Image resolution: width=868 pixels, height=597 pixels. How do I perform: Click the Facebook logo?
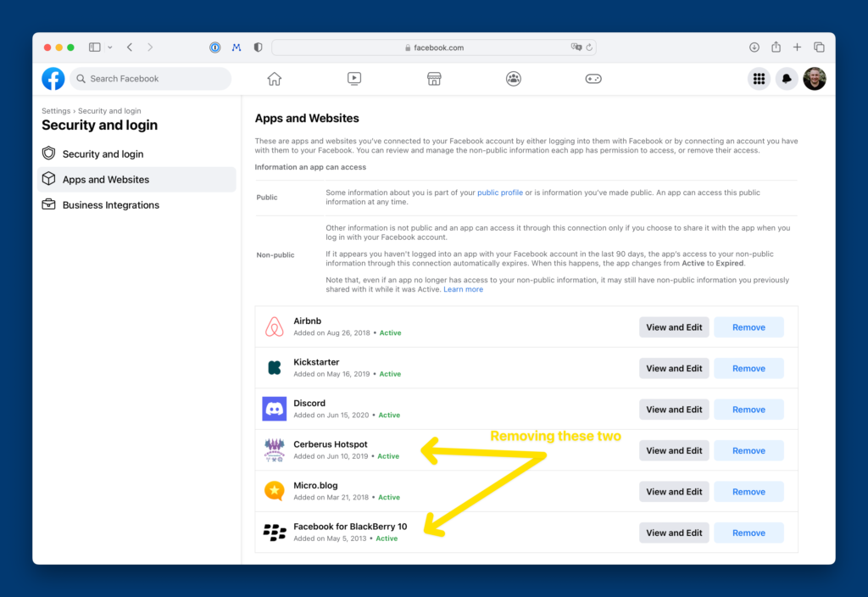coord(53,79)
